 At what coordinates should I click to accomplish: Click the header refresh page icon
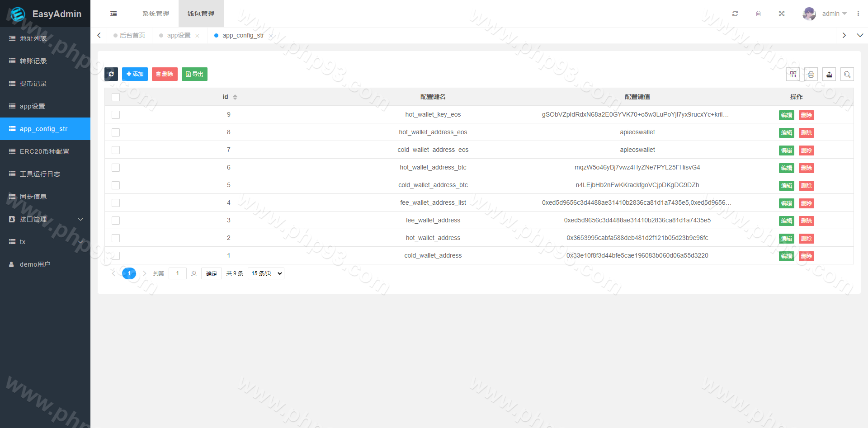point(735,14)
